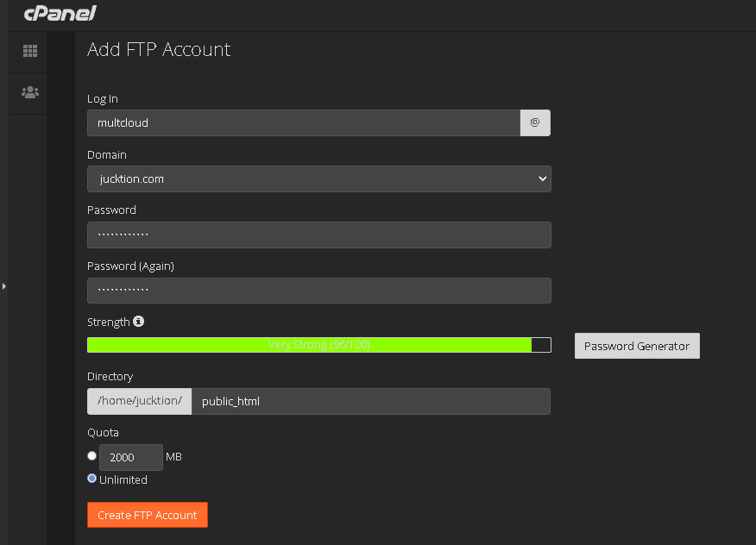The image size is (756, 545).
Task: Click the @ addon beside Log In field
Action: [535, 122]
